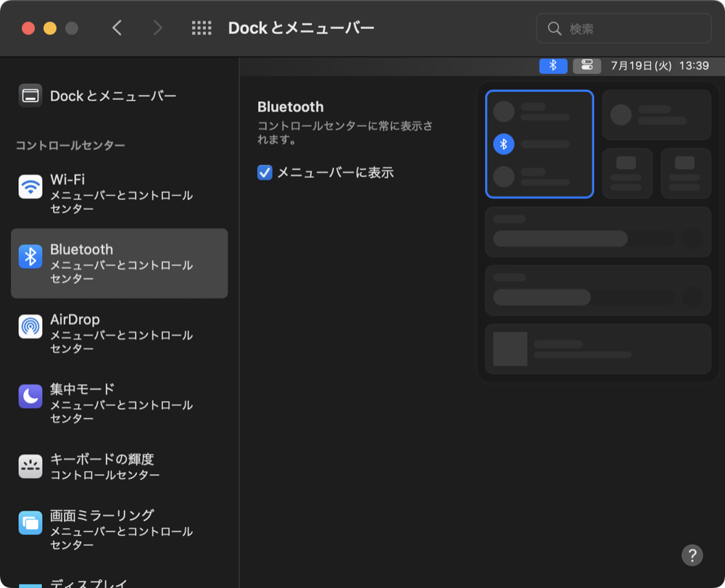The width and height of the screenshot is (725, 588).
Task: Go back with the left chevron
Action: 117,28
